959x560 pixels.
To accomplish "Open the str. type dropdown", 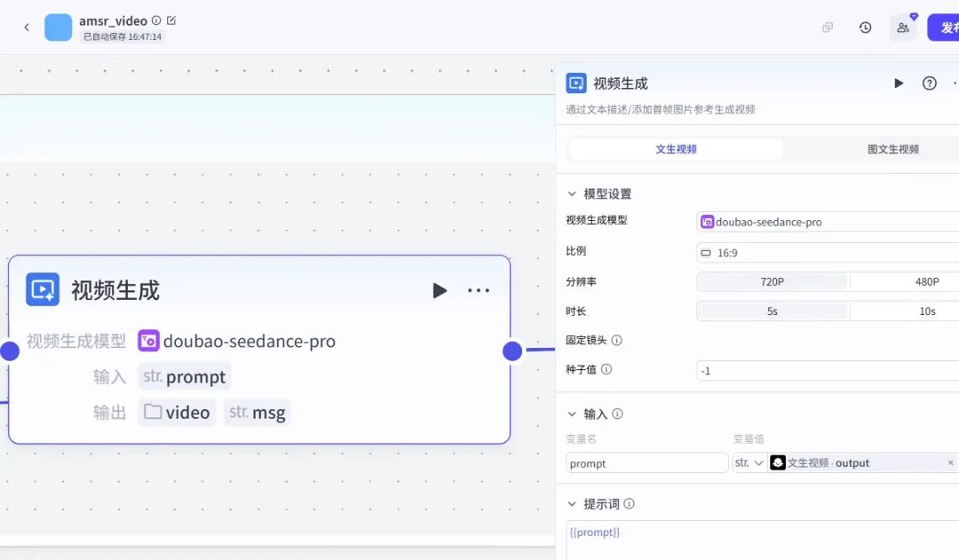I will (x=749, y=462).
